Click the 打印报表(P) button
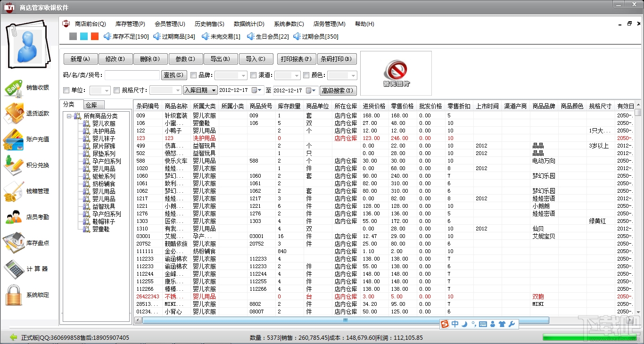The height and width of the screenshot is (344, 644). tap(297, 59)
